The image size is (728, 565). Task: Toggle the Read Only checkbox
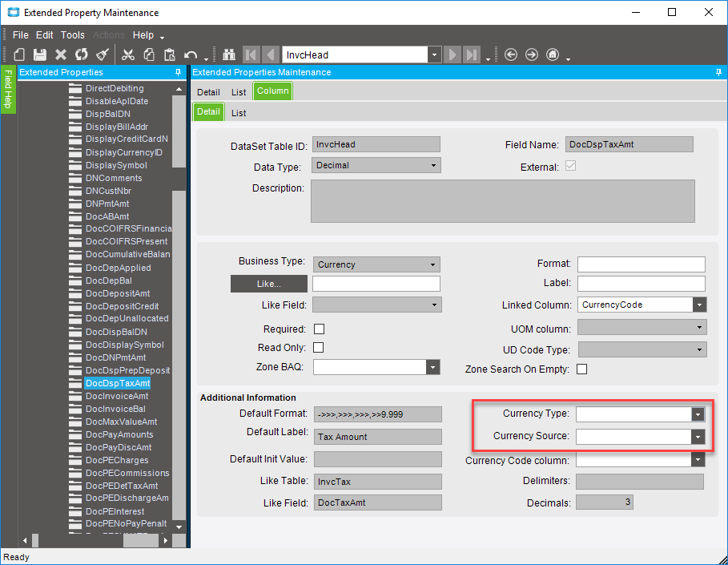319,348
